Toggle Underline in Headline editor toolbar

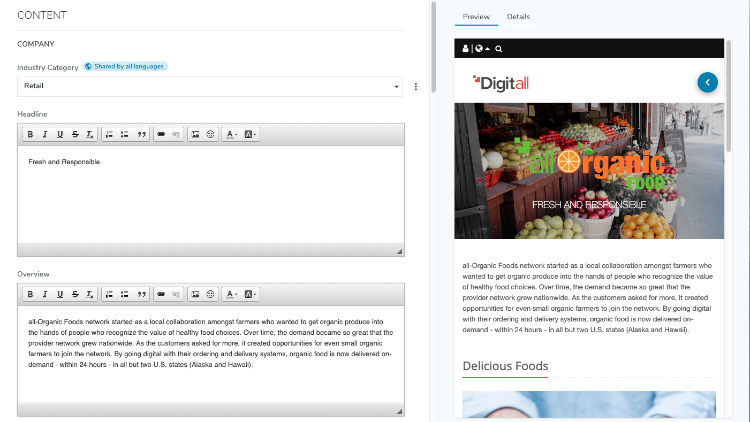click(x=60, y=134)
